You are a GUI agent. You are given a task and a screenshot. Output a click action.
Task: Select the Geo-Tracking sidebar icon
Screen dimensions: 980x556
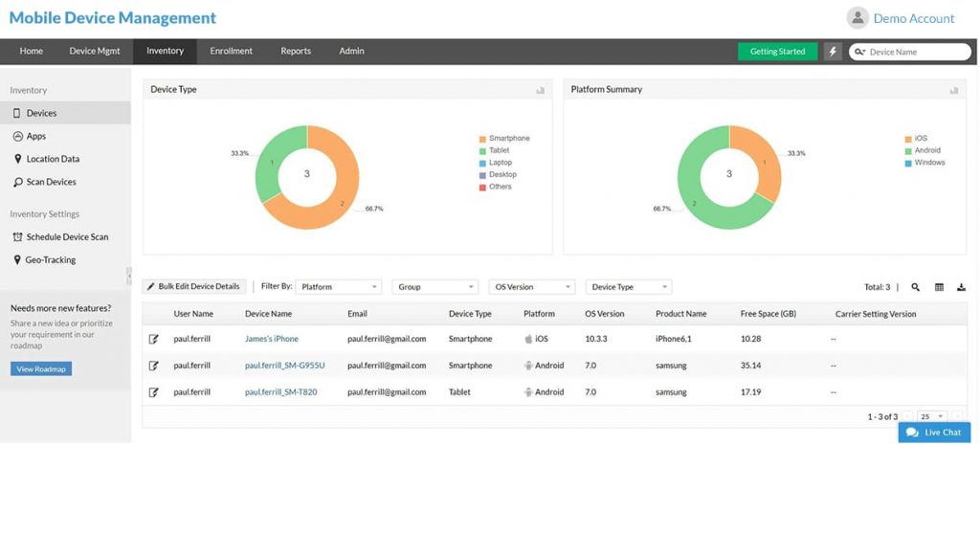(x=18, y=259)
